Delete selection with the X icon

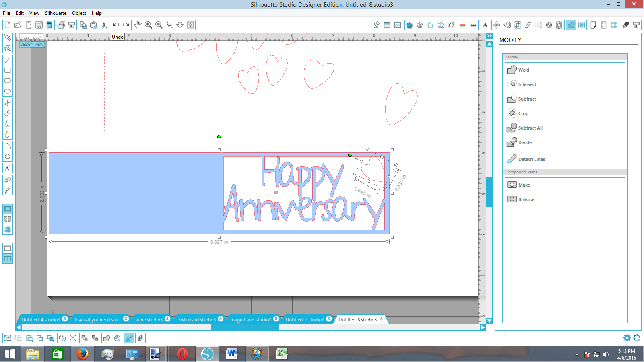72,338
